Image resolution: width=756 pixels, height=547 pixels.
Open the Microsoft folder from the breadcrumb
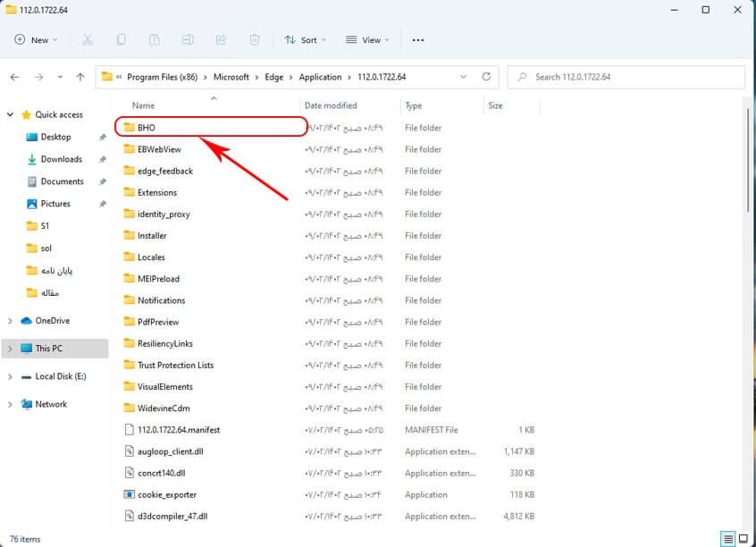tap(231, 77)
